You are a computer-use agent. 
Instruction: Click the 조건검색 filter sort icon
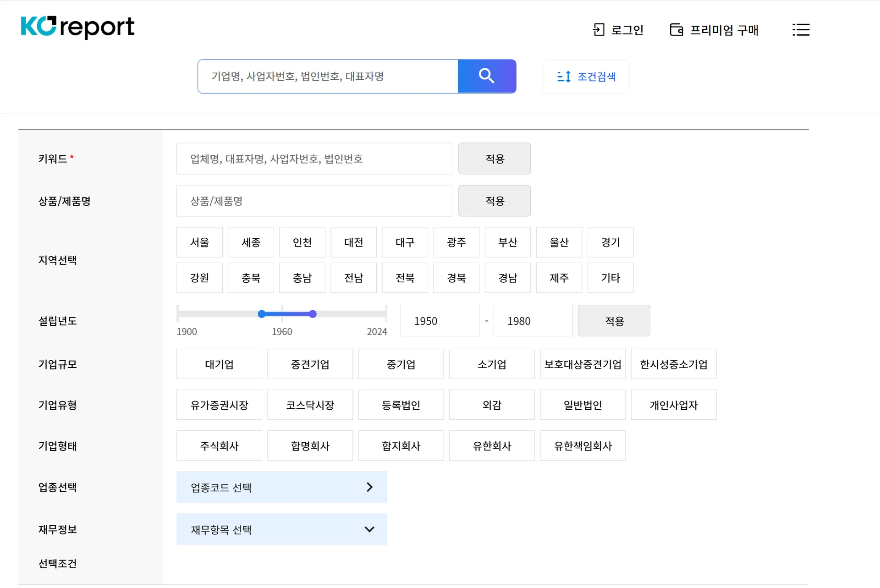tap(565, 76)
